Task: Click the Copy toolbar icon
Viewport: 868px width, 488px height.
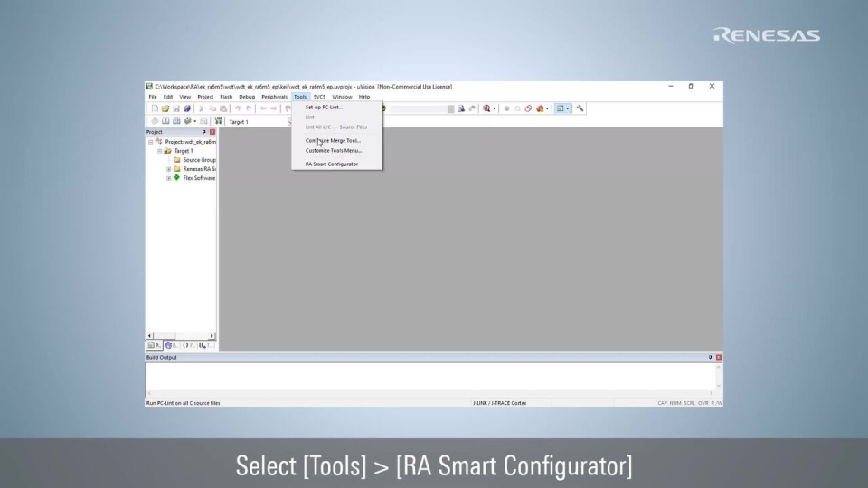Action: [x=212, y=108]
